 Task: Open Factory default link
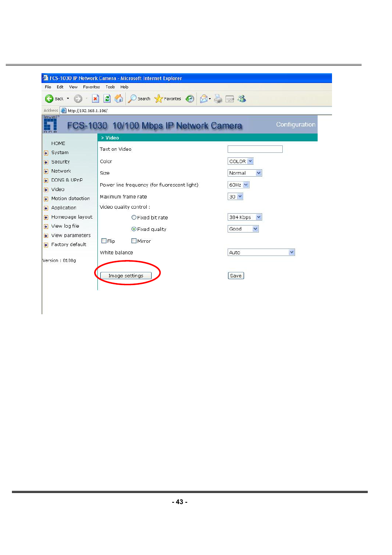pos(69,244)
